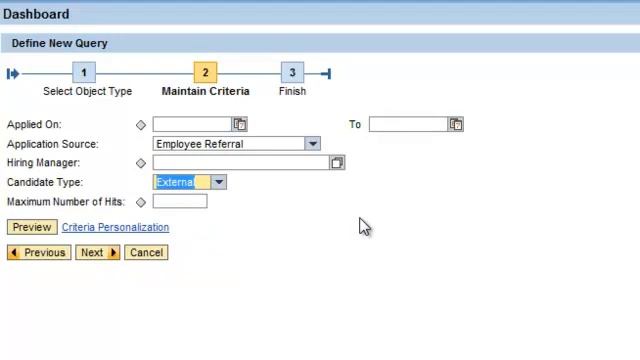Click into the Hiring Manager input field

tap(241, 163)
